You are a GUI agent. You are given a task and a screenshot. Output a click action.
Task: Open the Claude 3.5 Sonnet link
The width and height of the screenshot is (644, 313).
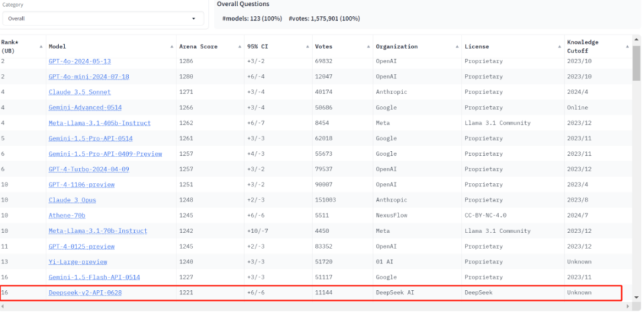coord(80,92)
